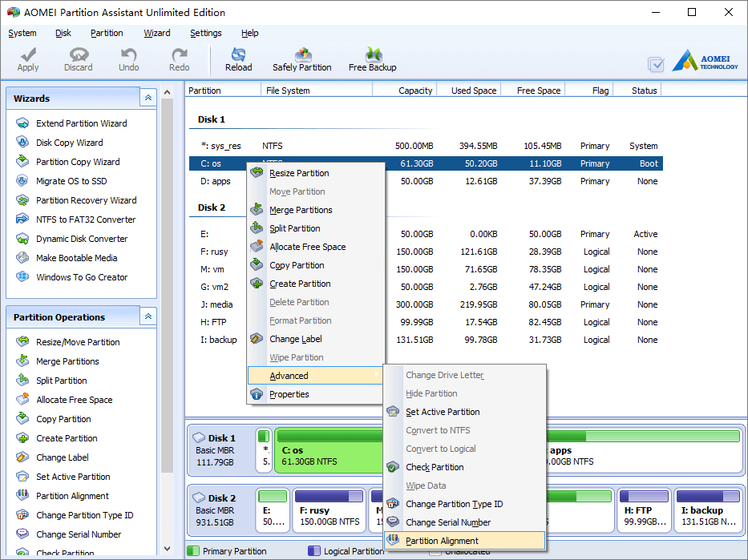Click sidebar Partition Alignment icon

[x=22, y=496]
